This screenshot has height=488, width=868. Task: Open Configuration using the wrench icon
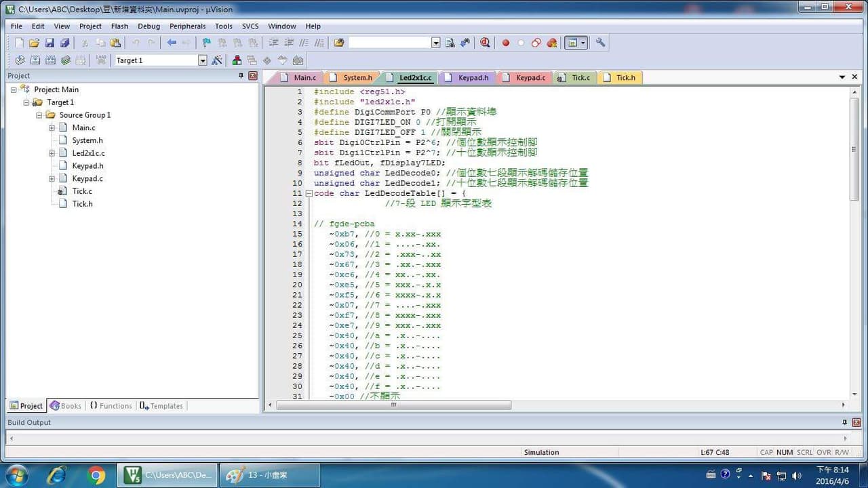coord(600,43)
